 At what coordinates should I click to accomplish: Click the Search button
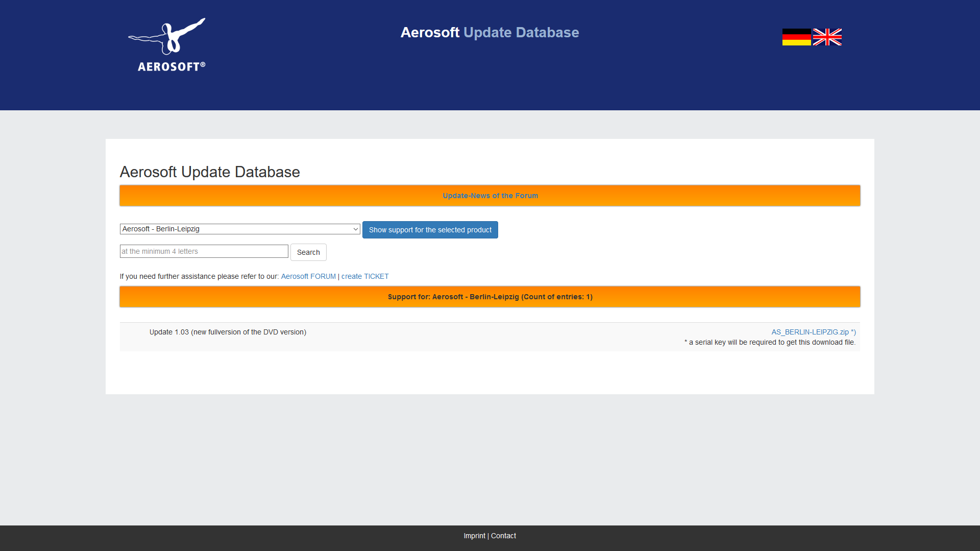click(x=308, y=252)
